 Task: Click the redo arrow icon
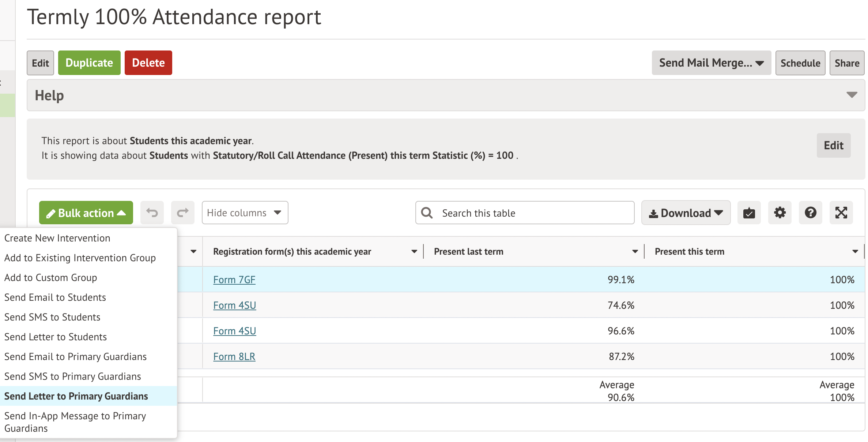[182, 213]
